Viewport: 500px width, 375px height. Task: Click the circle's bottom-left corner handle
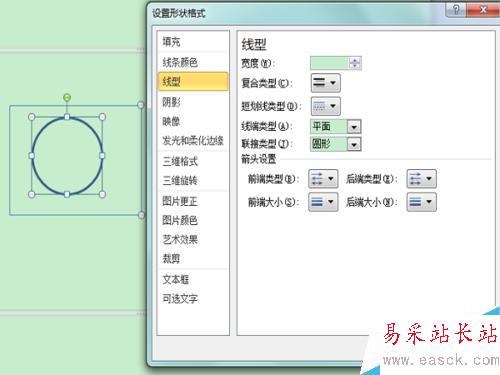coord(32,194)
